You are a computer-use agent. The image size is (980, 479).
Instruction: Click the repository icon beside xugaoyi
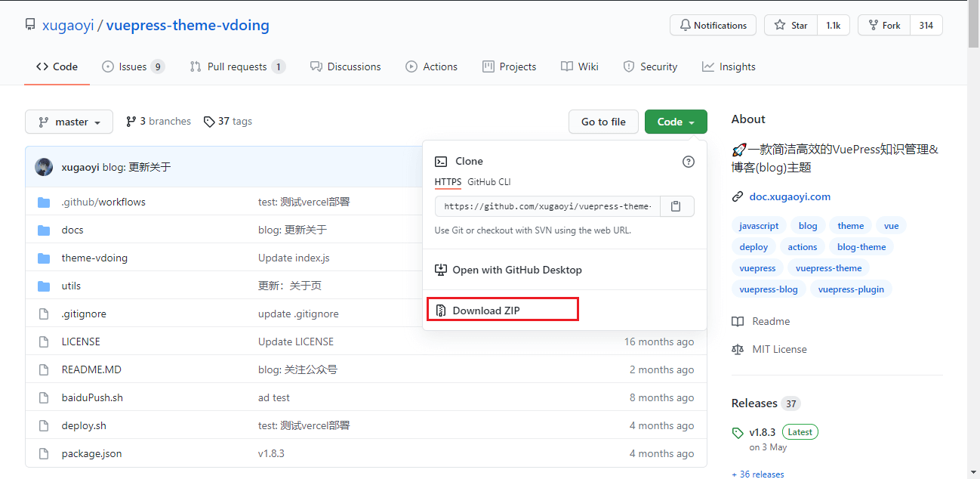click(30, 25)
